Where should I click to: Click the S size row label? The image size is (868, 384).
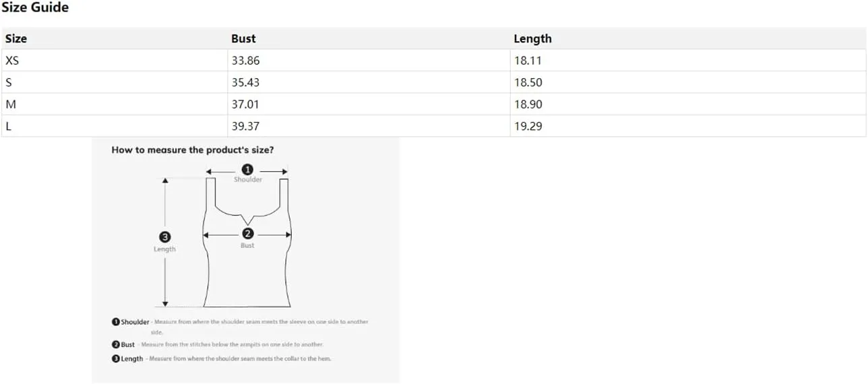(9, 82)
